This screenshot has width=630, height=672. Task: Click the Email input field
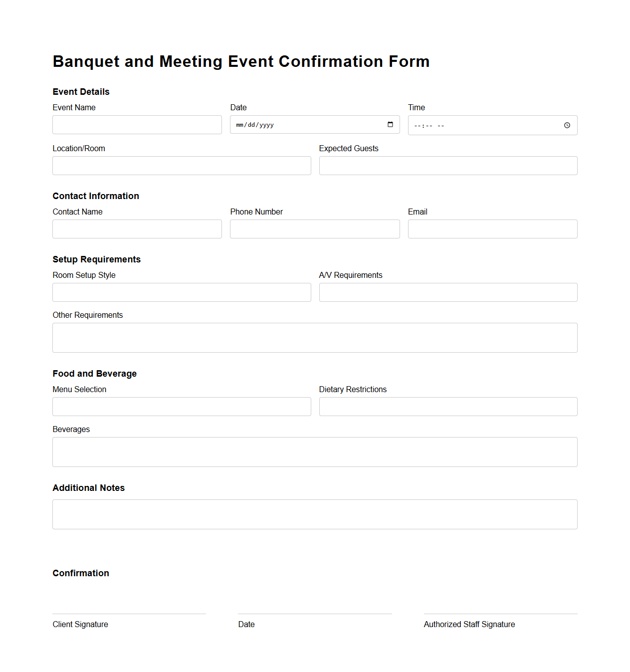click(492, 228)
